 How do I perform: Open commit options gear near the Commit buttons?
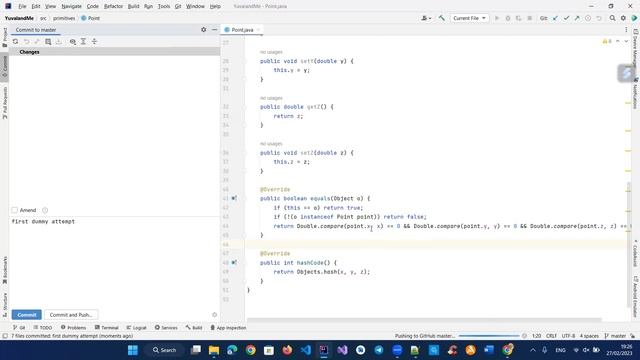pyautogui.click(x=215, y=315)
